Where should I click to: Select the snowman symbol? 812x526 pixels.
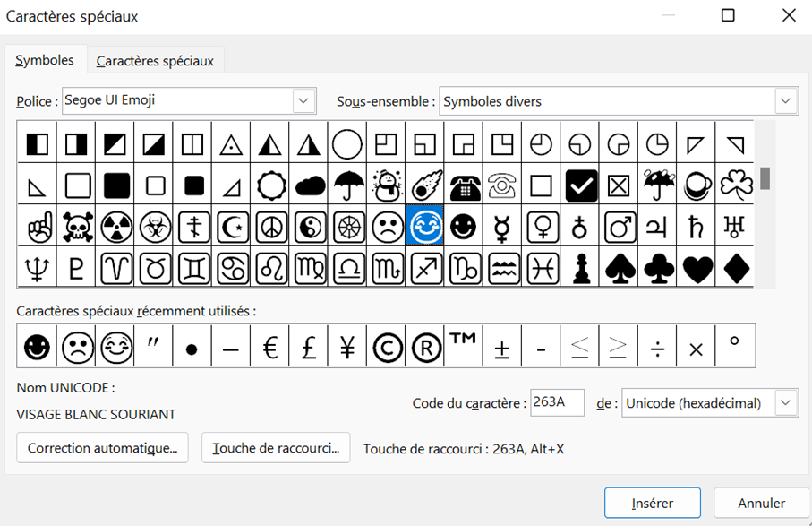(x=387, y=185)
